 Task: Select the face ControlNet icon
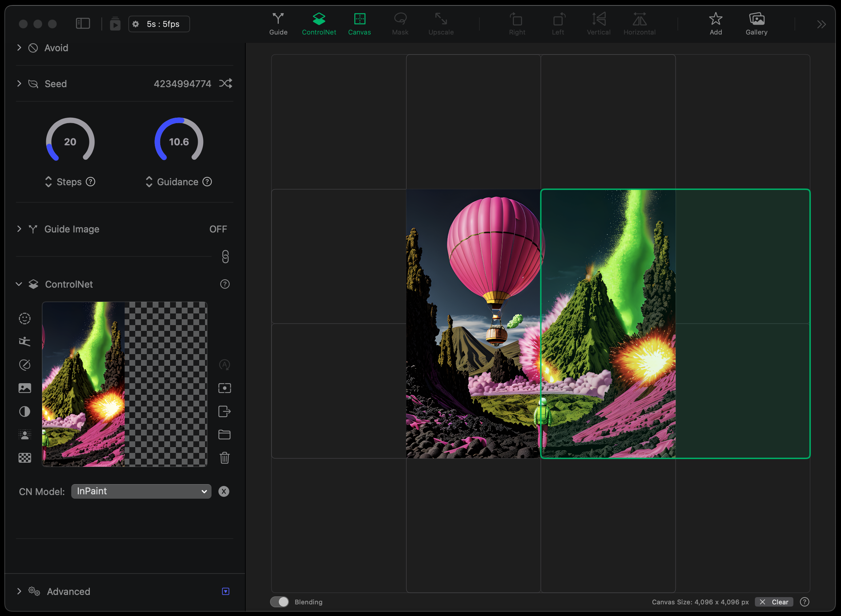point(25,319)
